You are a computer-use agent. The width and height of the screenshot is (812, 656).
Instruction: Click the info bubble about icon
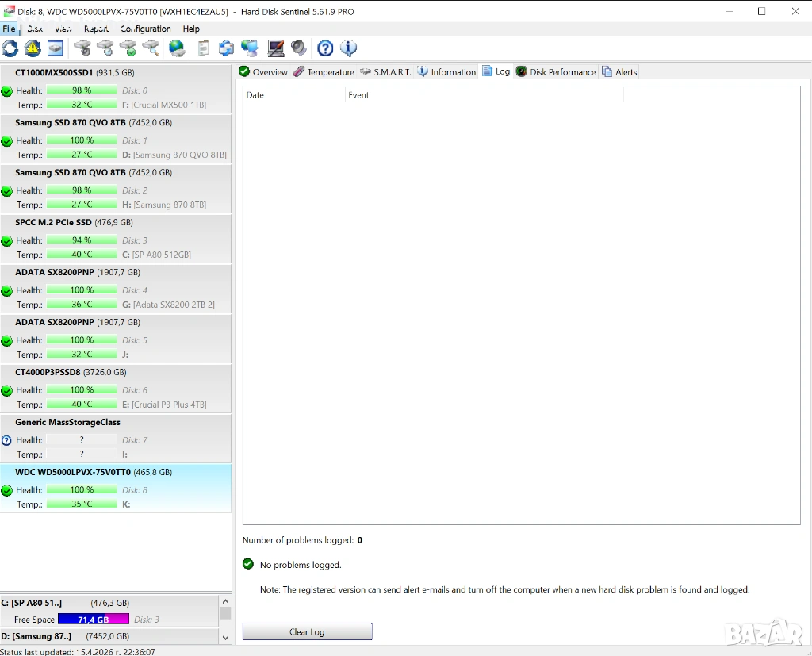pos(348,48)
